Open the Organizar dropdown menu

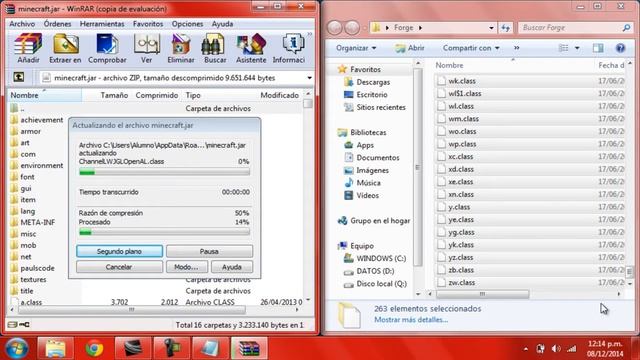[x=356, y=48]
